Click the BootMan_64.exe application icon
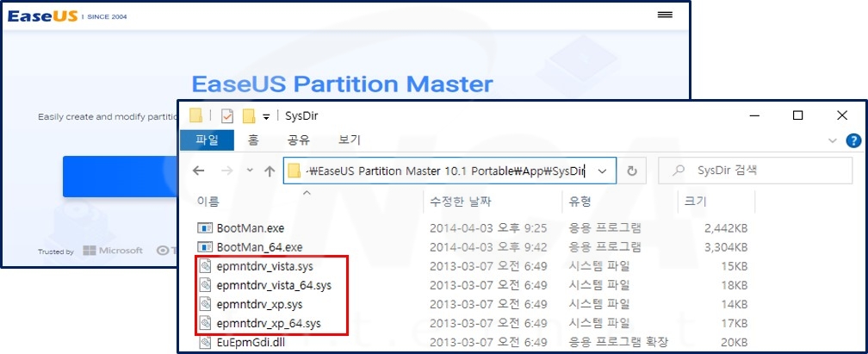The width and height of the screenshot is (868, 354). tap(205, 246)
